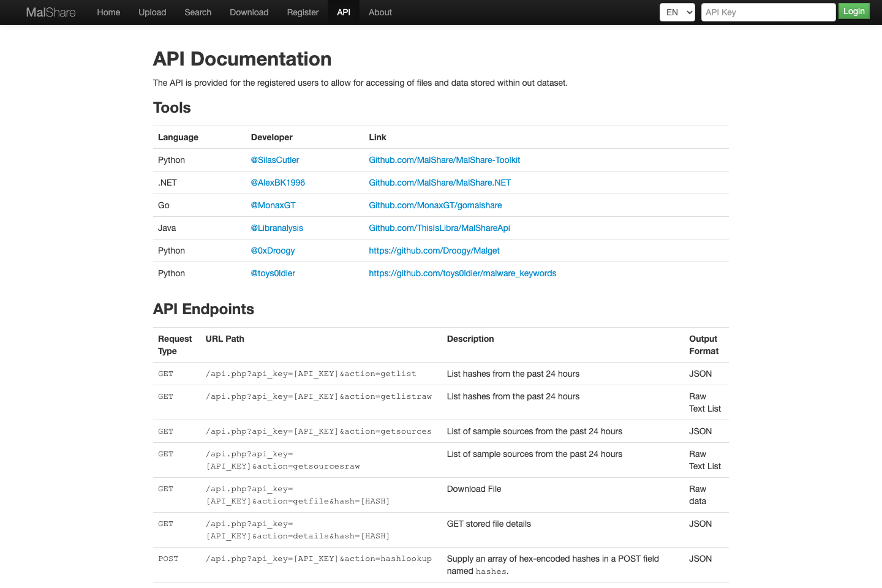882x588 pixels.
Task: Open the About page
Action: coord(380,12)
